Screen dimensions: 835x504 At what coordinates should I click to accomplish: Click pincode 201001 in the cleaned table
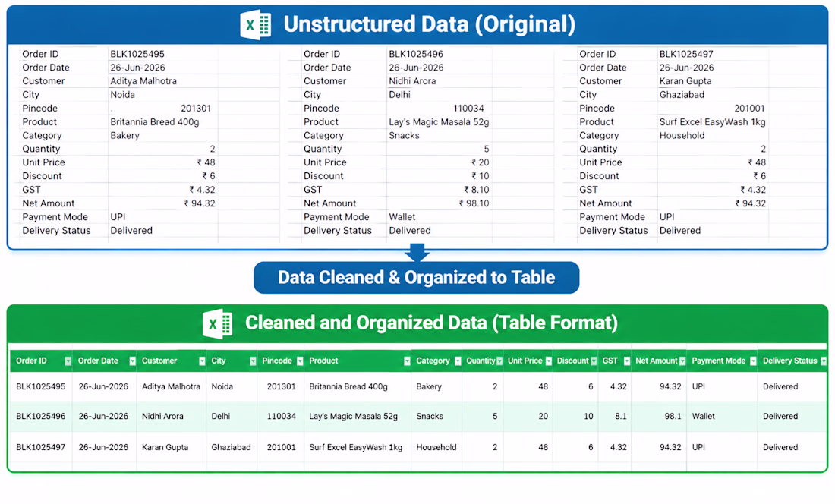point(281,448)
